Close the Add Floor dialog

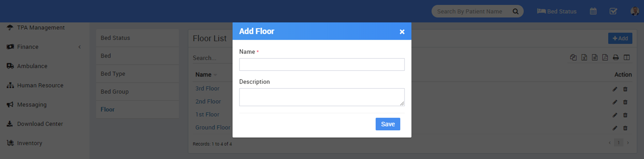tap(402, 32)
